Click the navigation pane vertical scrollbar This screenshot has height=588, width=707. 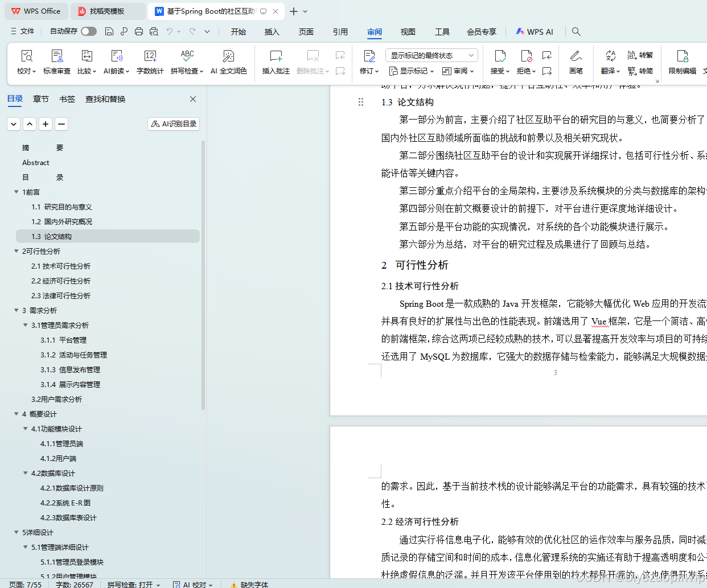click(203, 276)
